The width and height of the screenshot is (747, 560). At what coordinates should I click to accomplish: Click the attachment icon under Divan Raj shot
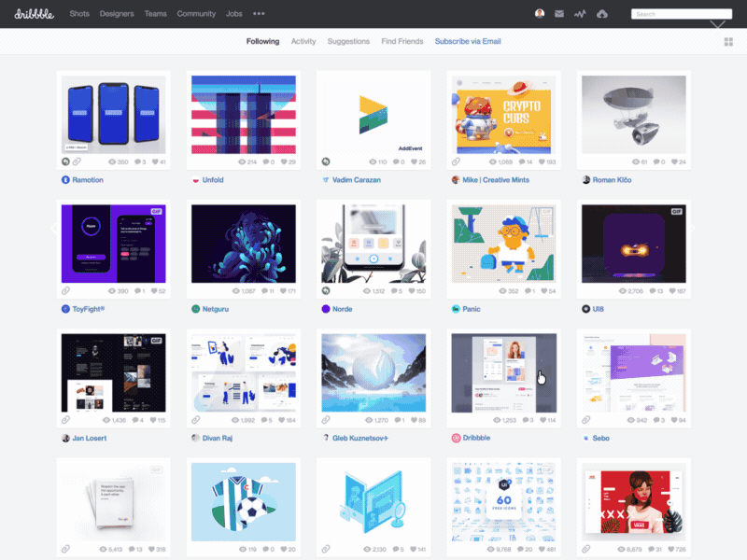coord(196,419)
